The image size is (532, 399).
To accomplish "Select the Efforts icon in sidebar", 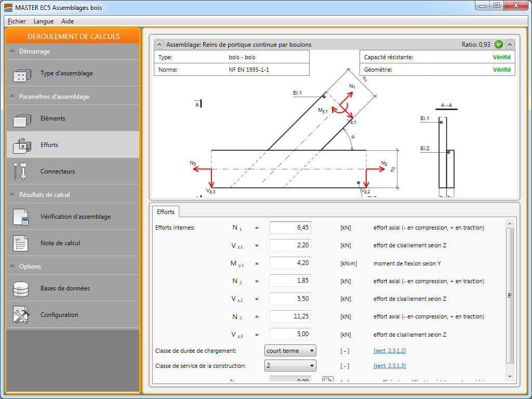I will click(x=21, y=145).
